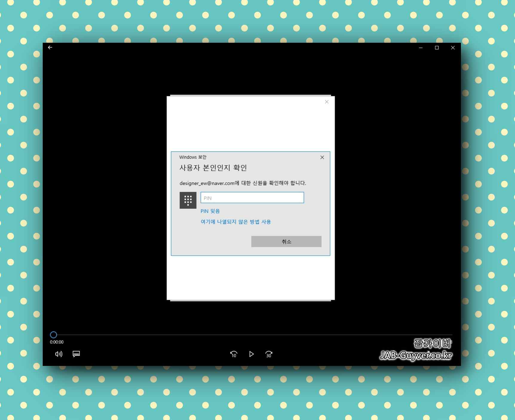Click the seek bar position knob
This screenshot has height=420, width=515.
53,335
